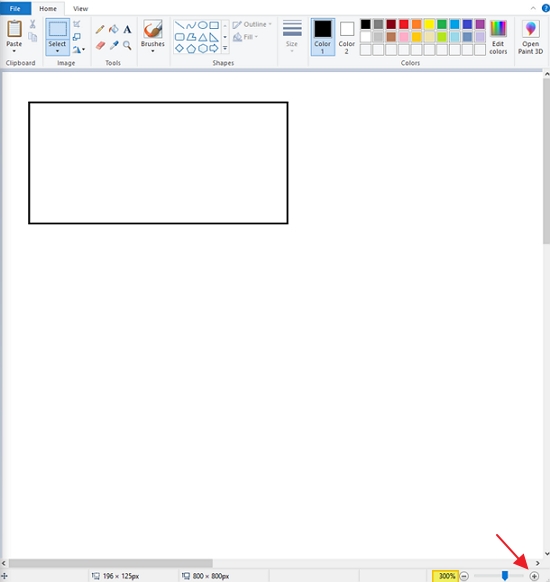Choose the Triangle shape
Screen dimensions: 550x582
(x=203, y=37)
